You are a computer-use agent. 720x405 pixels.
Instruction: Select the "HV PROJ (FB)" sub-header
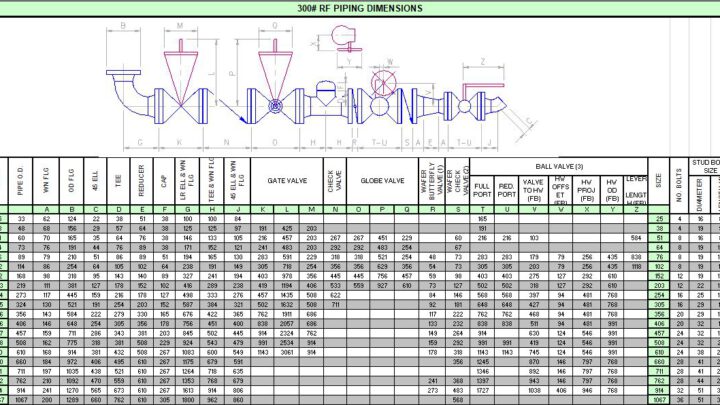pos(586,190)
